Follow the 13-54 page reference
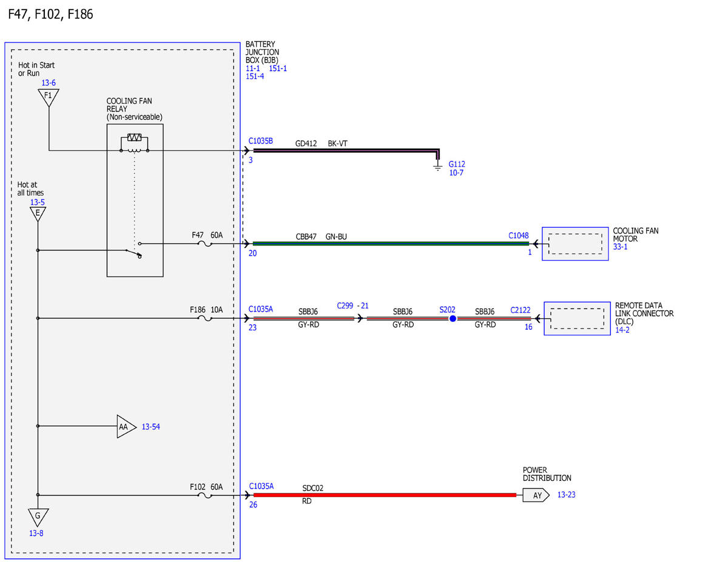728x562 pixels. (x=150, y=427)
